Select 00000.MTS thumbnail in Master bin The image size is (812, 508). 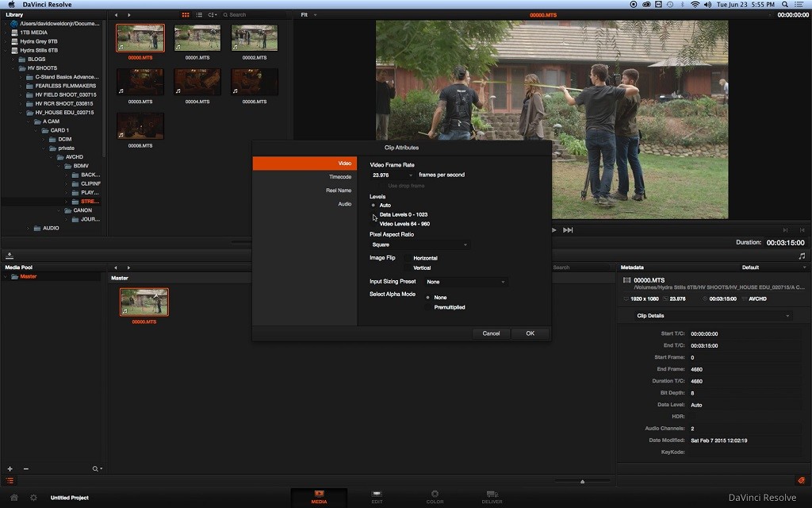[x=144, y=302]
